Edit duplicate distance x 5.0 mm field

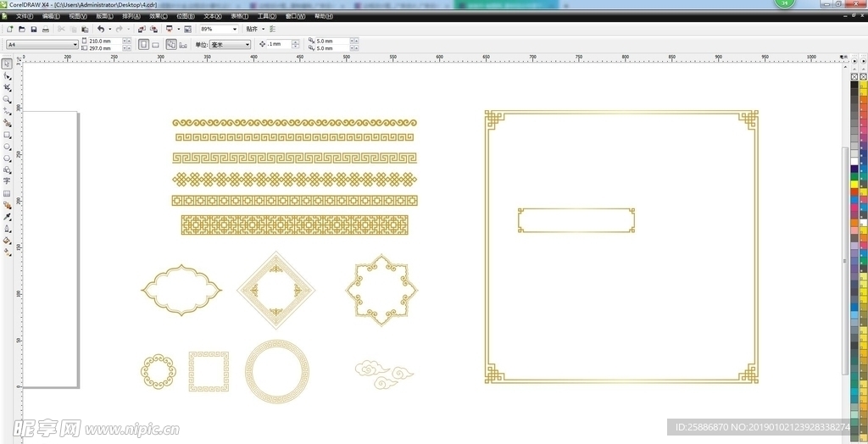pos(332,41)
